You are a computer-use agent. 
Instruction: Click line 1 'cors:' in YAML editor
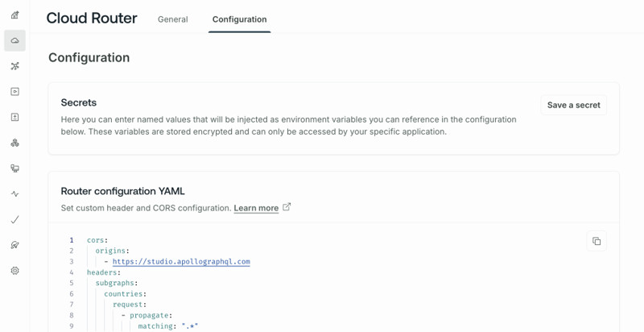(97, 240)
